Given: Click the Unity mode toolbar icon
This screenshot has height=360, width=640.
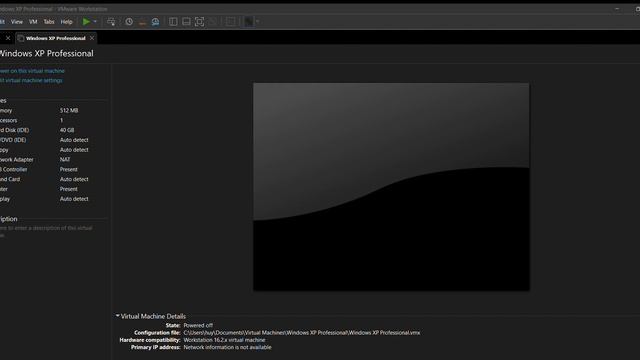Looking at the screenshot, I should 213,22.
